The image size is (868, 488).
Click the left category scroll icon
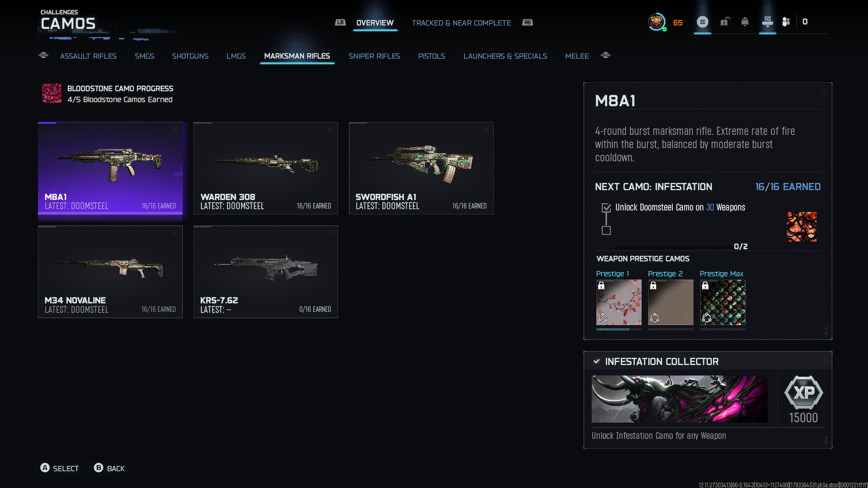pos(43,55)
